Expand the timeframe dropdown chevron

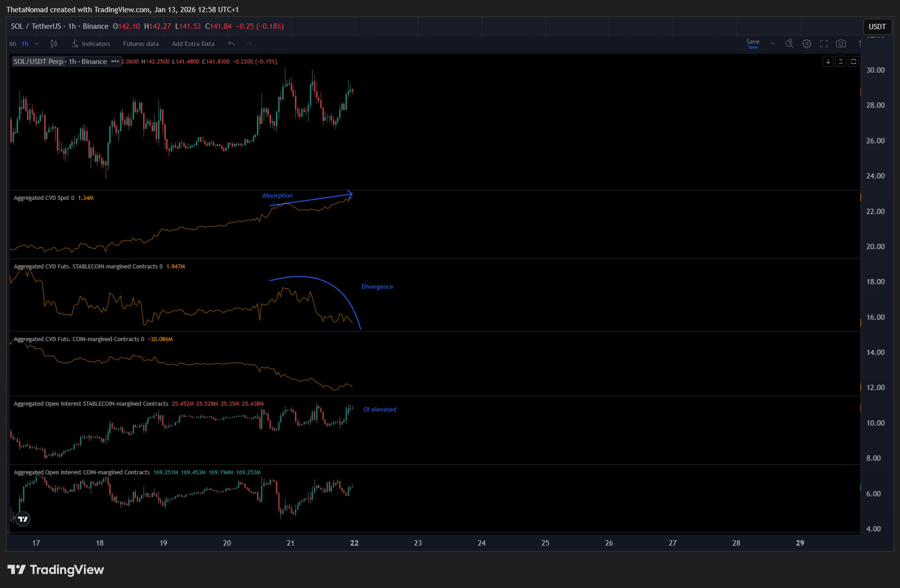point(37,43)
